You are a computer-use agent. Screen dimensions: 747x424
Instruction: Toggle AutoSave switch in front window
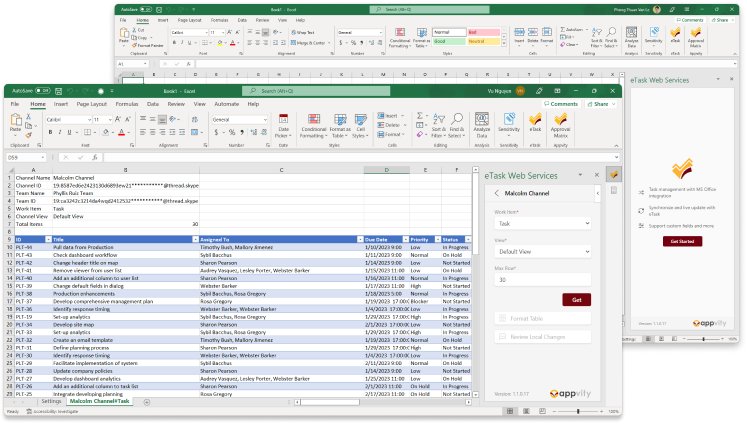coord(43,91)
